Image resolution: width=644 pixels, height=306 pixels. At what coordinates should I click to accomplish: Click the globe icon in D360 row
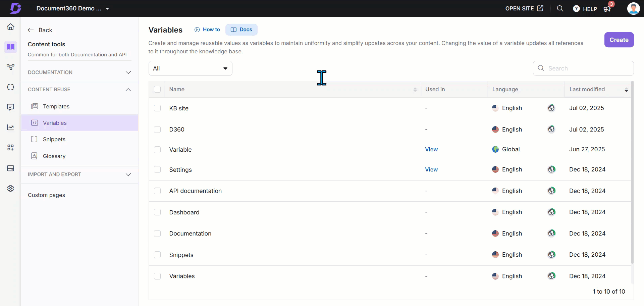[x=551, y=129]
